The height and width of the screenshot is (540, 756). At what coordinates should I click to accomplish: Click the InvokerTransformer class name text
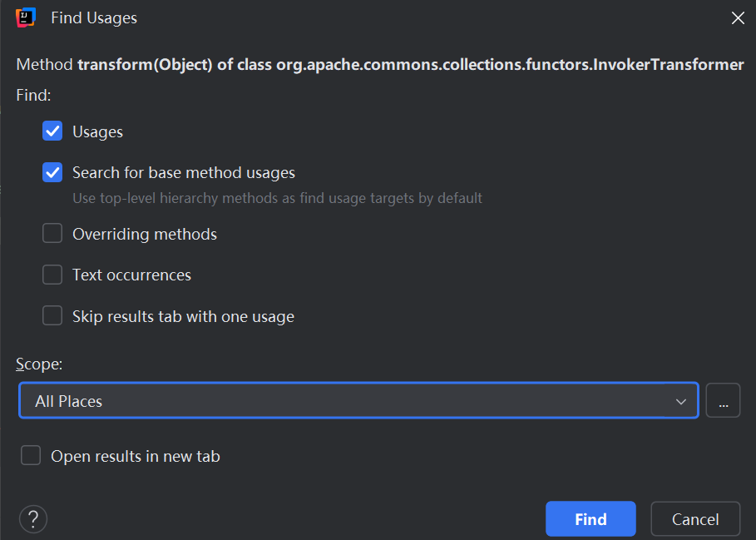pyautogui.click(x=668, y=64)
